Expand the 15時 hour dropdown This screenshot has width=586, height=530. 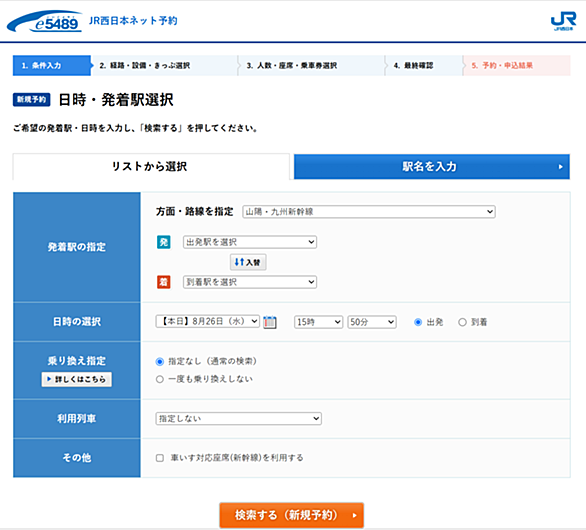click(318, 322)
